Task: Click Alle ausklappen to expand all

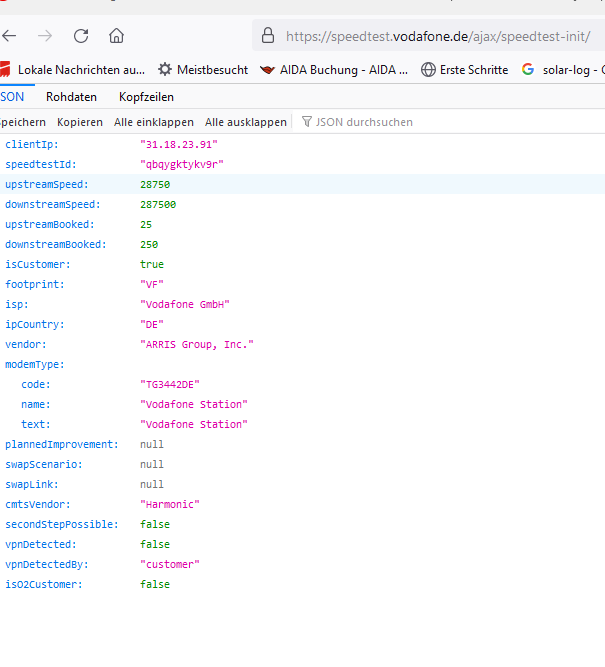Action: click(246, 122)
